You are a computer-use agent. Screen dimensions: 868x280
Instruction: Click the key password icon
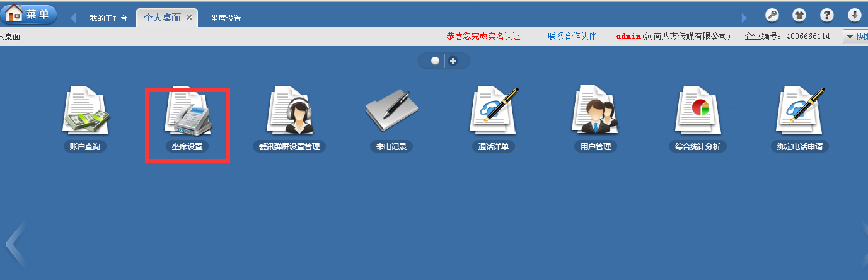pos(772,16)
